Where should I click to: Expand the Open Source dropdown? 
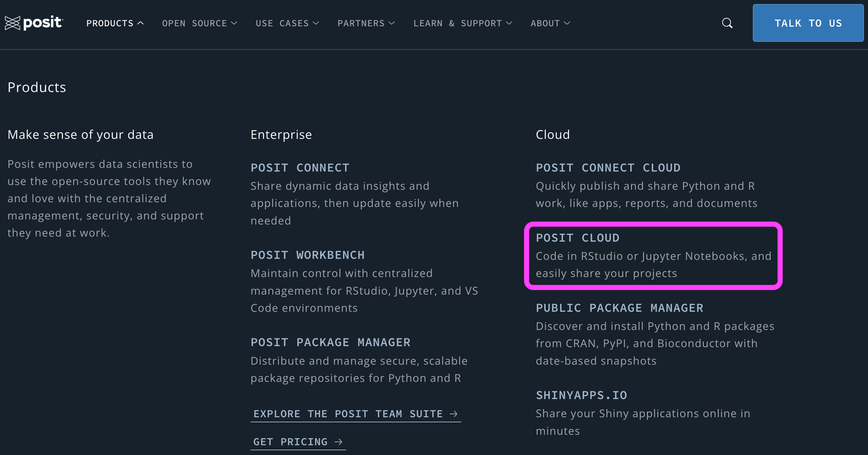point(200,23)
